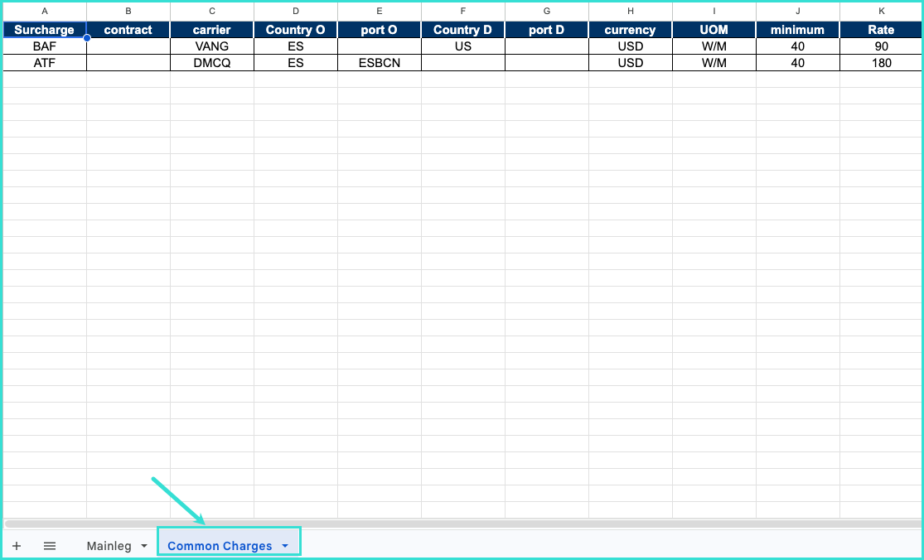Click the DMCQ carrier cell

pos(212,63)
